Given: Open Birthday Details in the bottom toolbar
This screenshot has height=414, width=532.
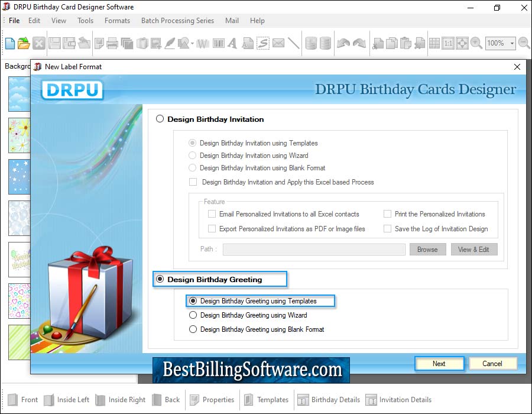Looking at the screenshot, I should [329, 400].
